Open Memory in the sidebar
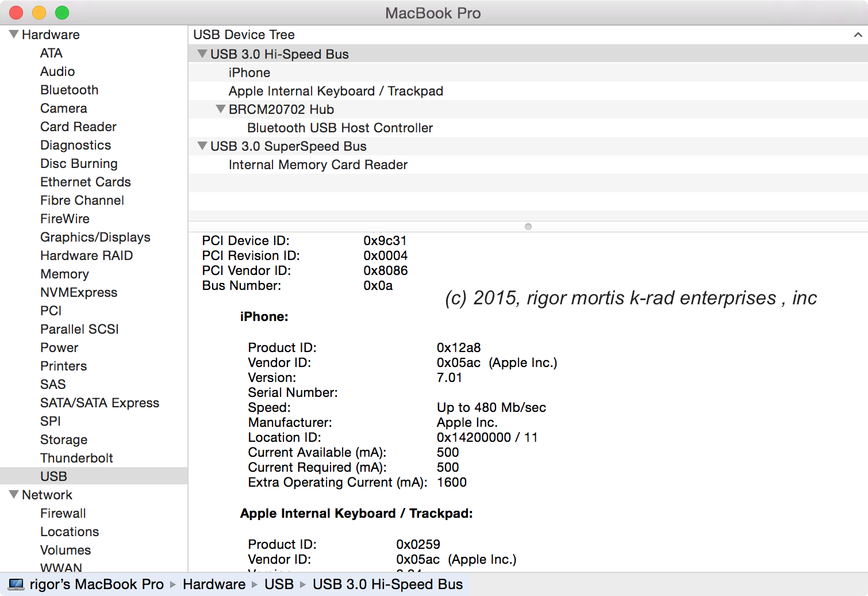This screenshot has height=596, width=868. pyautogui.click(x=64, y=274)
